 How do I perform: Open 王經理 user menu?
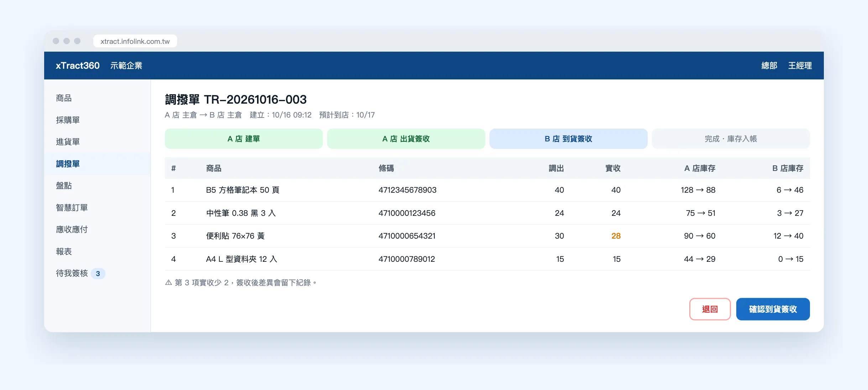pos(800,66)
